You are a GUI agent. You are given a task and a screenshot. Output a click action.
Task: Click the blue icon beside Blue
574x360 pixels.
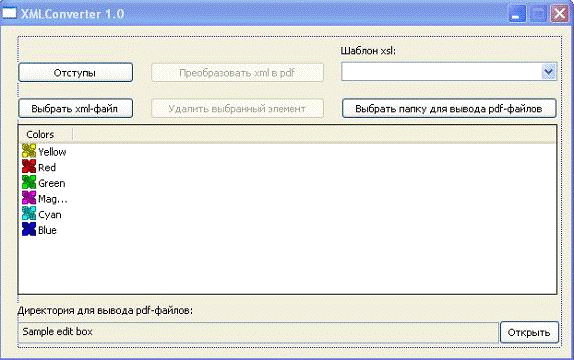click(x=29, y=230)
